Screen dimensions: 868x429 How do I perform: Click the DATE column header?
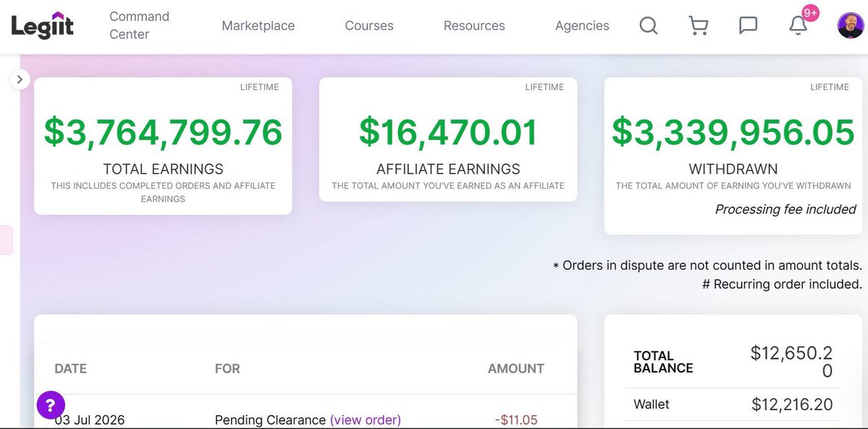point(71,369)
